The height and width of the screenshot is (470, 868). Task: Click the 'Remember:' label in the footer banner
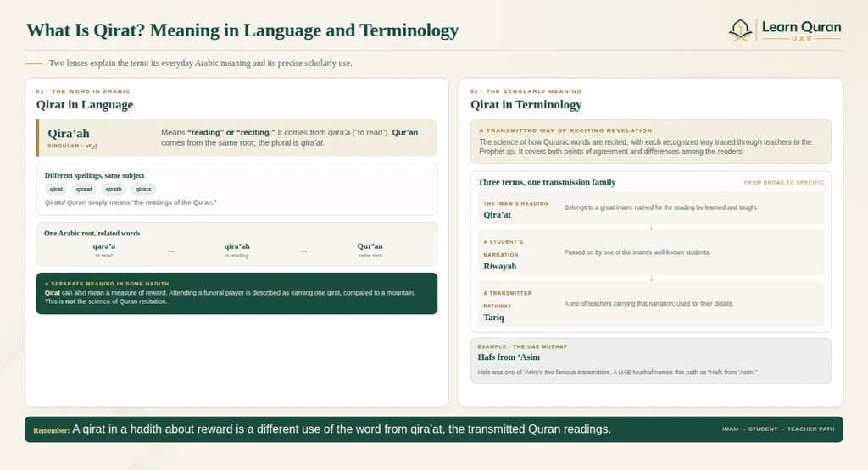52,430
